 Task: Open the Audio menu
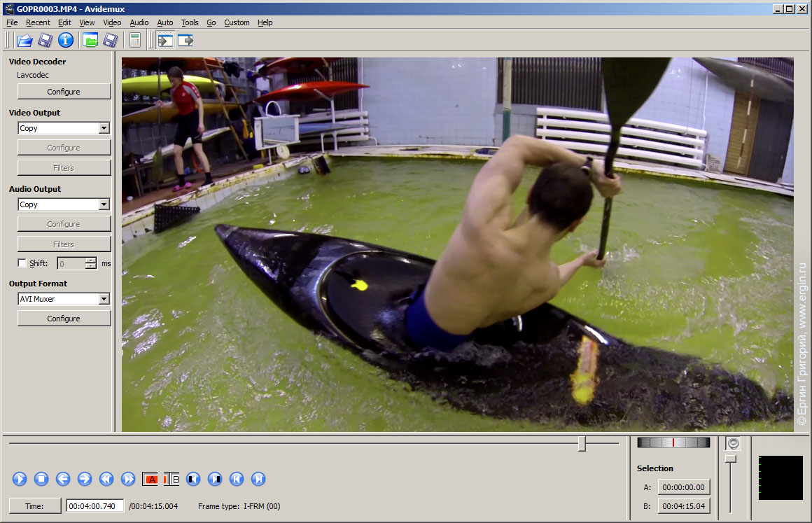pyautogui.click(x=139, y=22)
